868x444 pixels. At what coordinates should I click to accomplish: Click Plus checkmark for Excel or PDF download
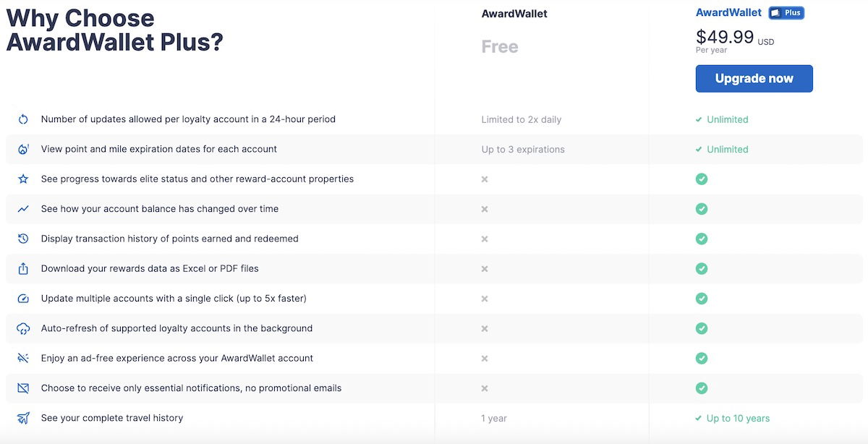click(701, 269)
